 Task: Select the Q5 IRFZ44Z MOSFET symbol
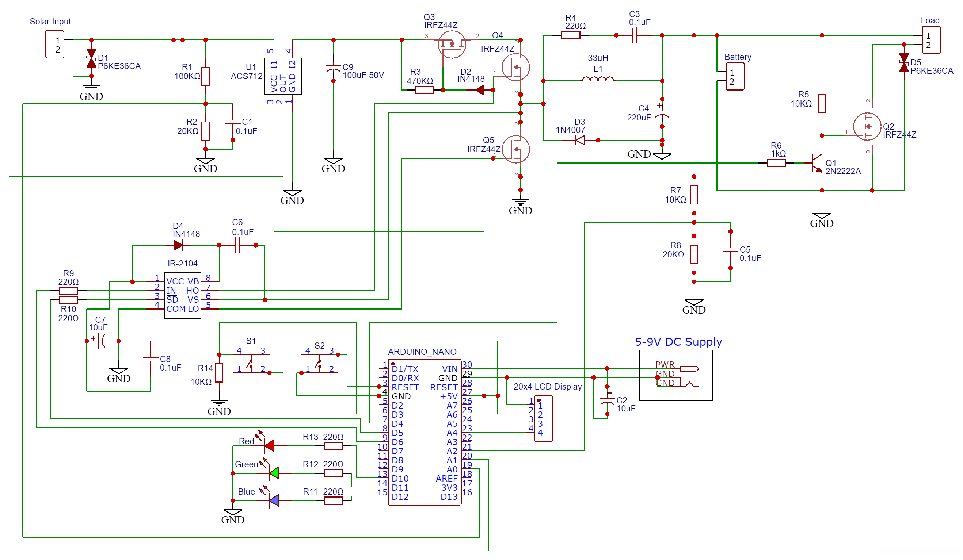[x=515, y=149]
